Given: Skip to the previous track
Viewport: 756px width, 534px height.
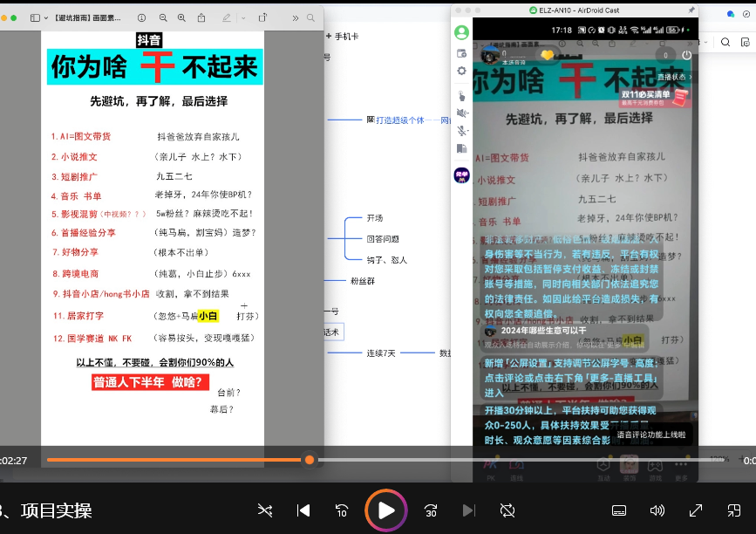Looking at the screenshot, I should [303, 510].
